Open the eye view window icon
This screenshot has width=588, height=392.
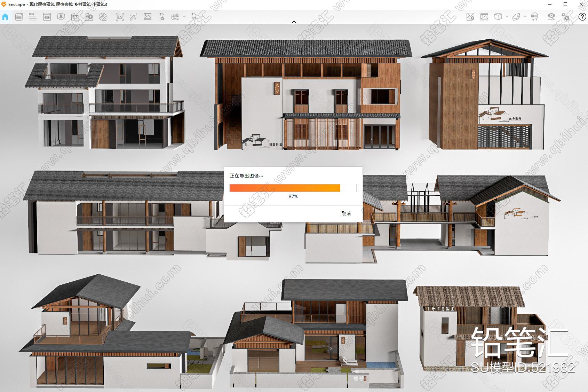pos(47,17)
